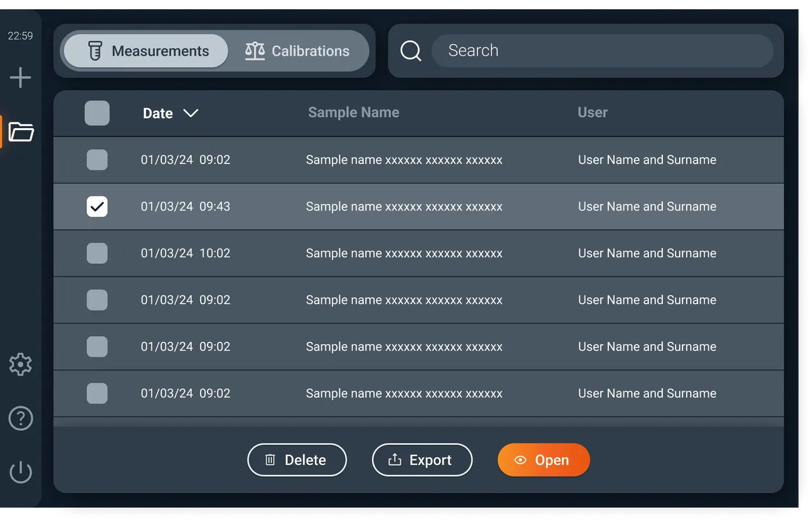This screenshot has width=812, height=521.
Task: Click the magnifying glass search icon
Action: (x=411, y=51)
